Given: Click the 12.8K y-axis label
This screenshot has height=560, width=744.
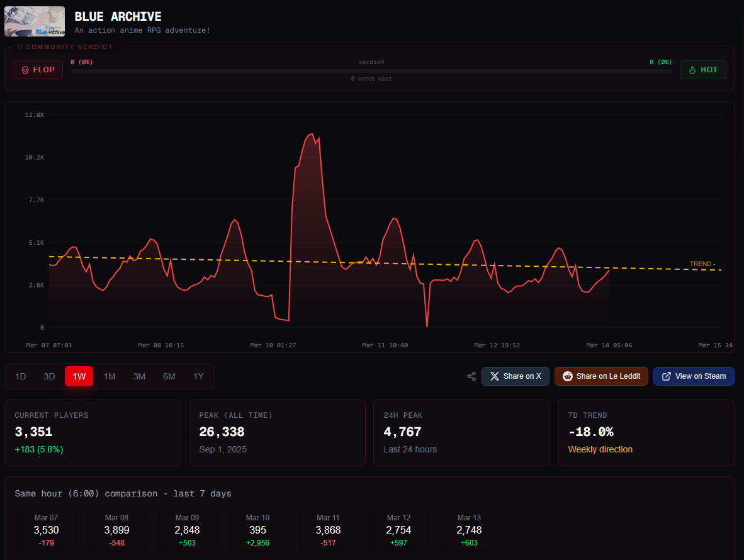Looking at the screenshot, I should click(35, 115).
